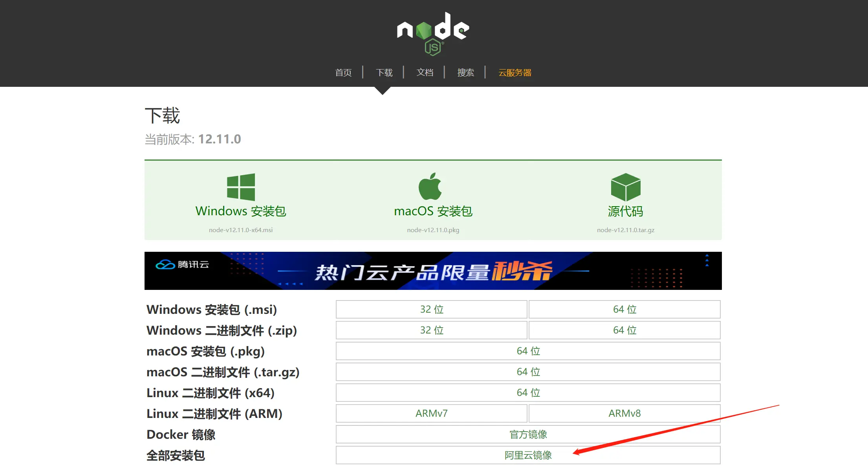Download node-v12.11.0.pkg for macOS
868x469 pixels.
coord(433,230)
